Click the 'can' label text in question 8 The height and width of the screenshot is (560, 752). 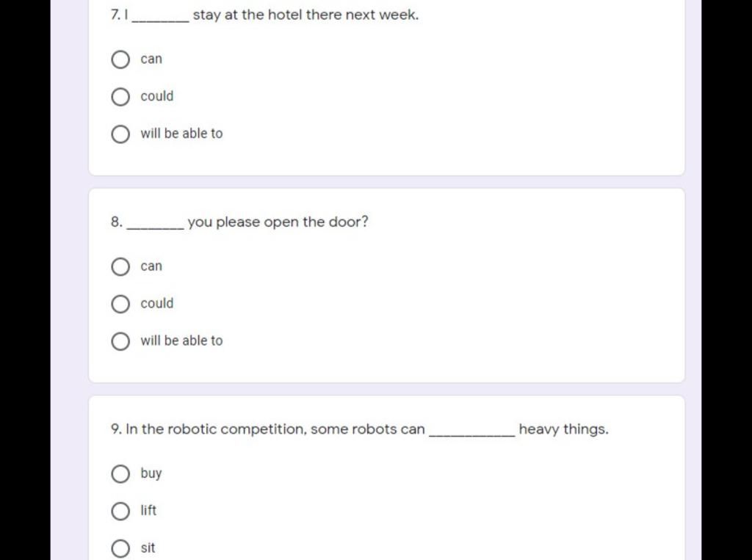tap(151, 266)
